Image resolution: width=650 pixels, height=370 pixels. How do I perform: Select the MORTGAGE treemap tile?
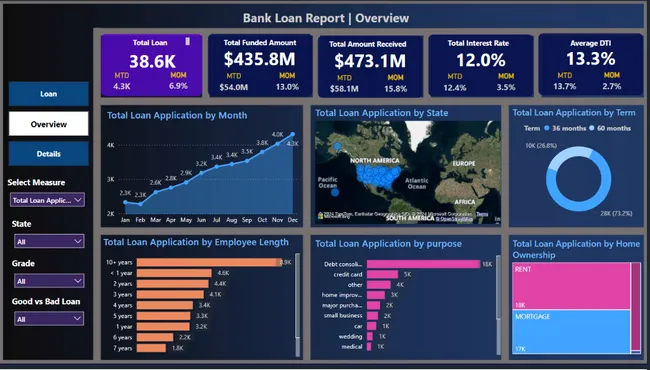point(571,331)
